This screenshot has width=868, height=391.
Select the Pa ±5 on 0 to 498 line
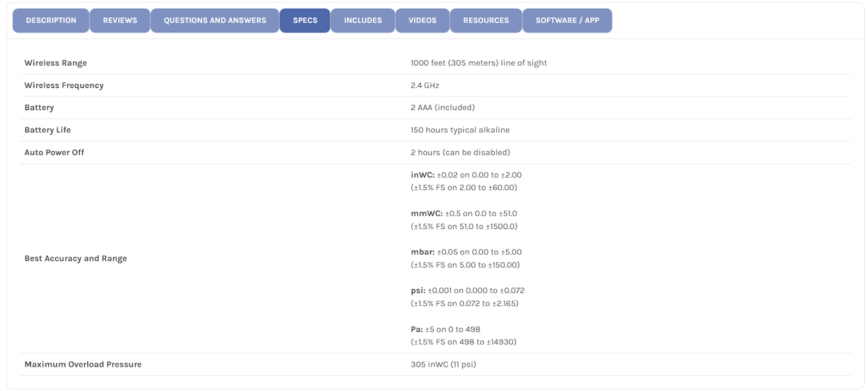(x=445, y=329)
